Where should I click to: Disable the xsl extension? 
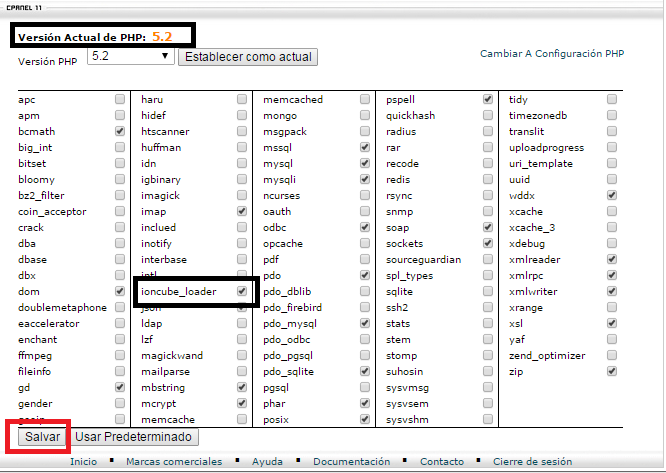[x=612, y=323]
